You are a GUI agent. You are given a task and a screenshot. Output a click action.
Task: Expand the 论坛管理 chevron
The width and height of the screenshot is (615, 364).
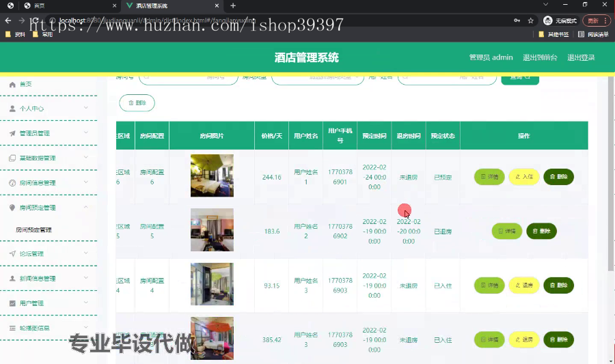(86, 253)
